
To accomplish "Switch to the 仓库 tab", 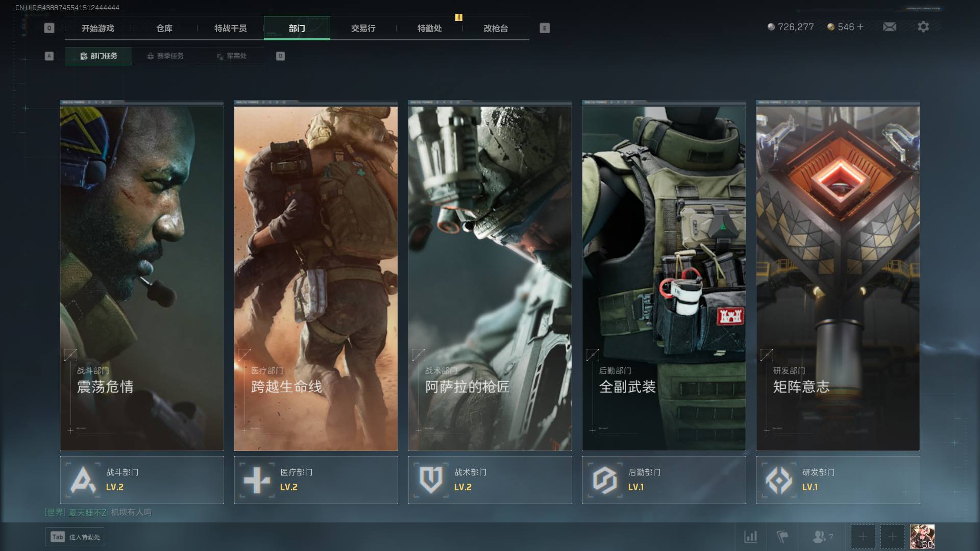I will pyautogui.click(x=164, y=29).
